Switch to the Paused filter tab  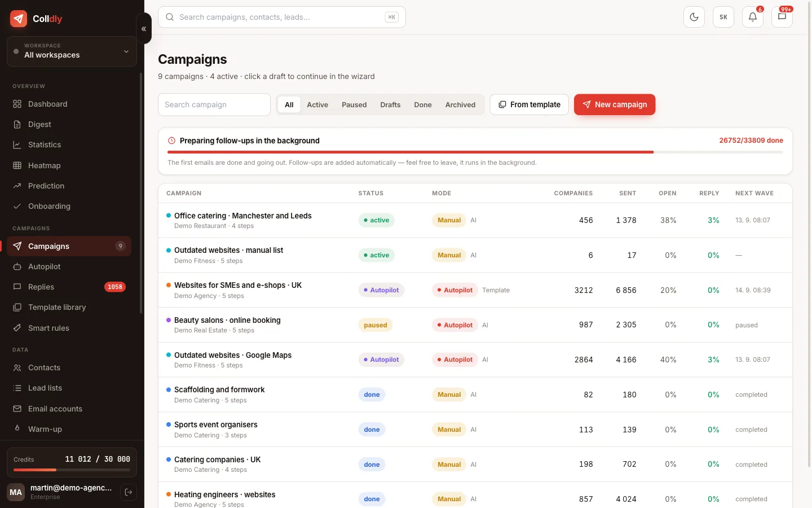[354, 104]
